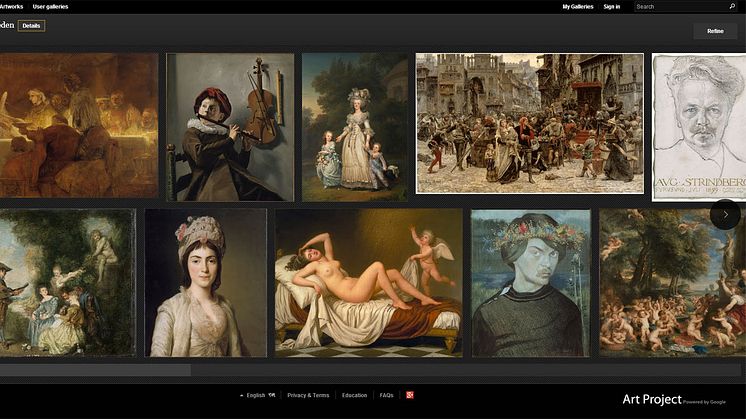Open the FAQs link in footer
This screenshot has width=746, height=419.
coord(386,395)
